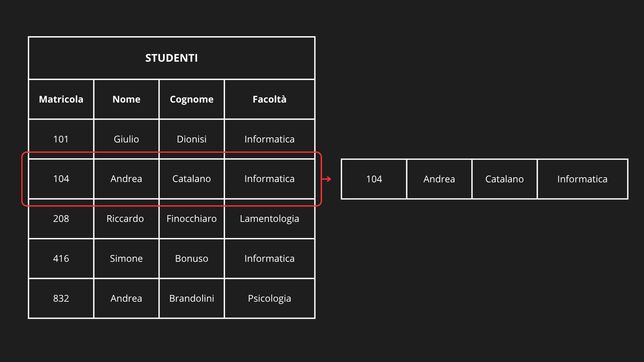Select matricola cell 101
This screenshot has width=644, height=362.
pos(61,139)
